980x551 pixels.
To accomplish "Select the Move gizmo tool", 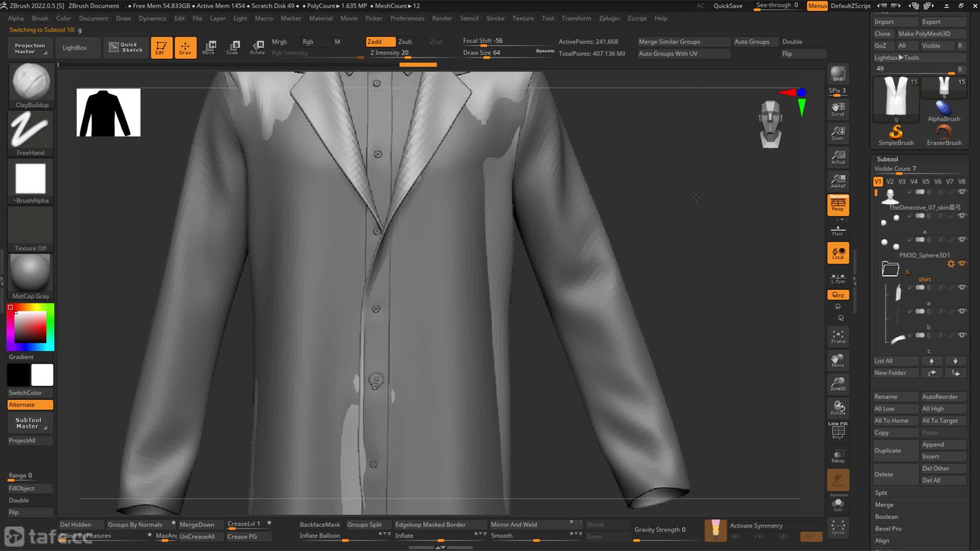I will click(x=209, y=48).
